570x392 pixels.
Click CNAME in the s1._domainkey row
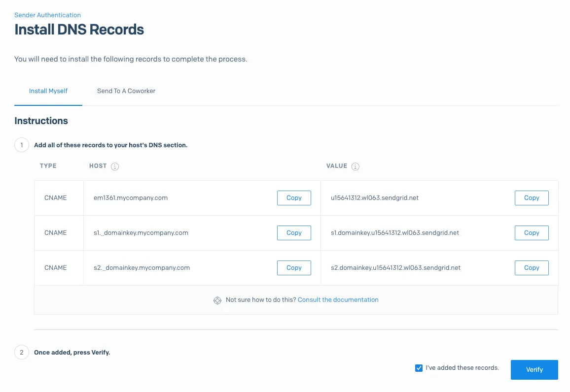(56, 232)
